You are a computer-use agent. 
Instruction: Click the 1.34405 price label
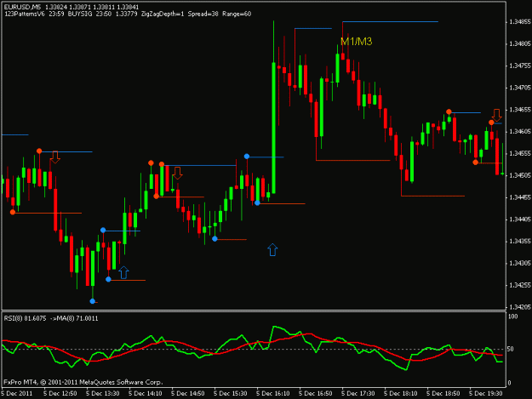(x=520, y=219)
